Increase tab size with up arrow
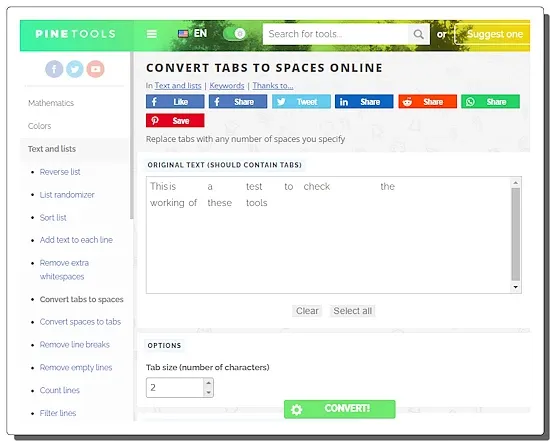 click(x=208, y=383)
